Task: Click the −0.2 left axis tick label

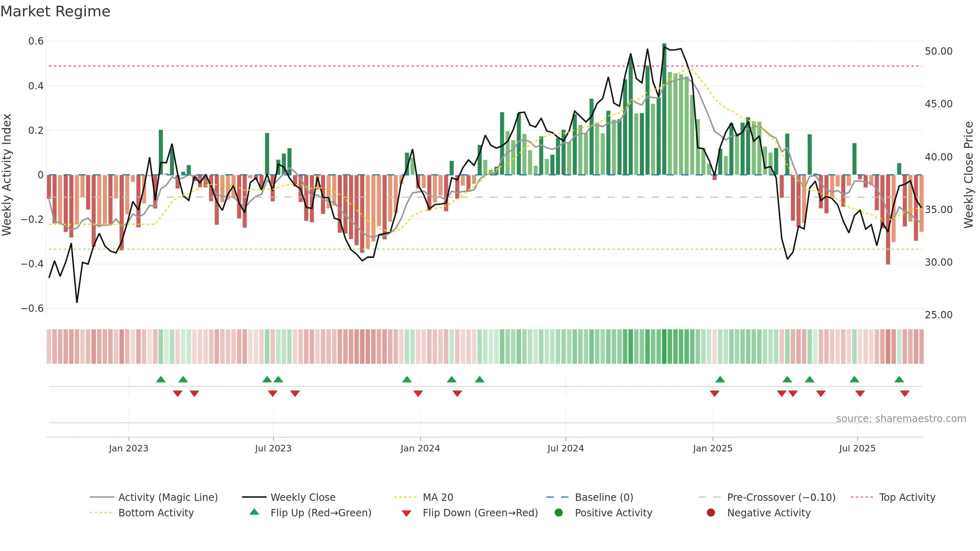Action: point(32,219)
